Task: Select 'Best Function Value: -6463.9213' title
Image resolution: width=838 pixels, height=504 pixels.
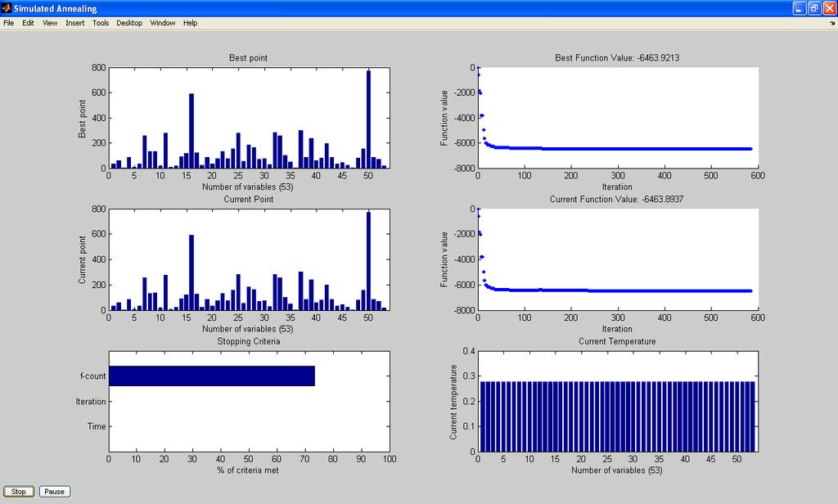Action: coord(617,58)
